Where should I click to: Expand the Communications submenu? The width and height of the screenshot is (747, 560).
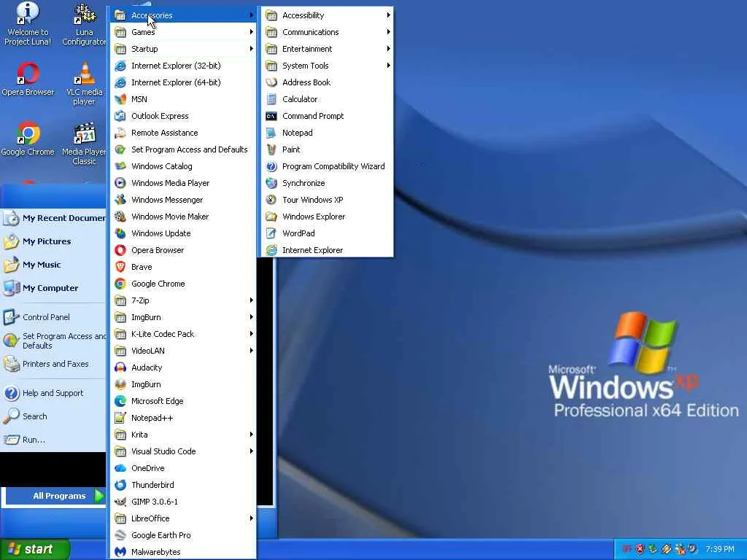coord(327,32)
